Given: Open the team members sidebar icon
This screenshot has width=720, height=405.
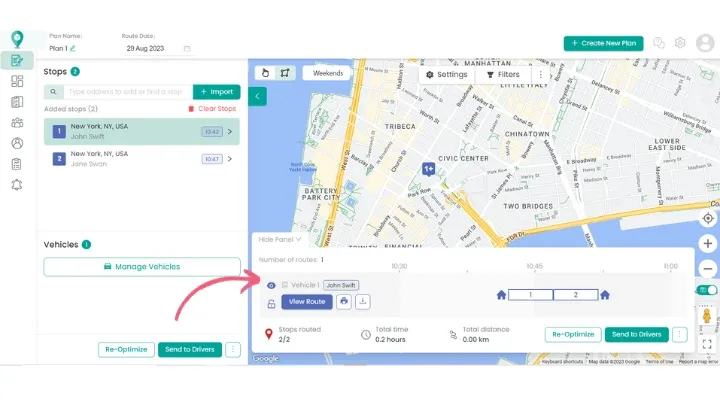Looking at the screenshot, I should (17, 123).
